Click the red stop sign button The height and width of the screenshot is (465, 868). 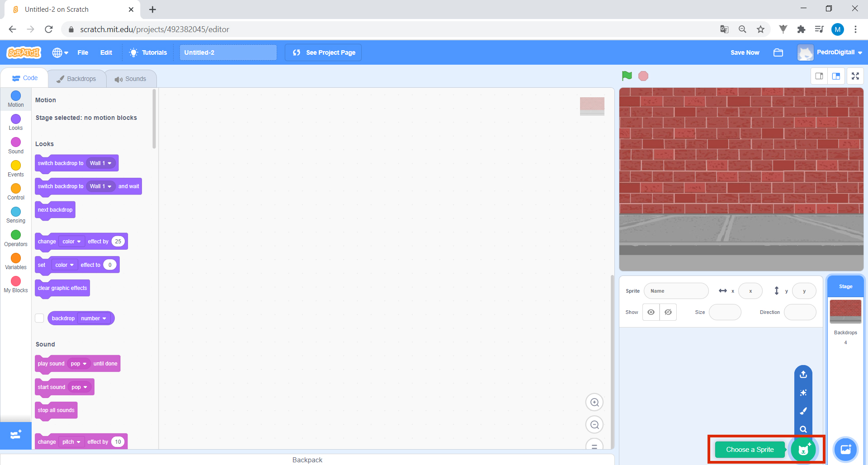point(643,76)
